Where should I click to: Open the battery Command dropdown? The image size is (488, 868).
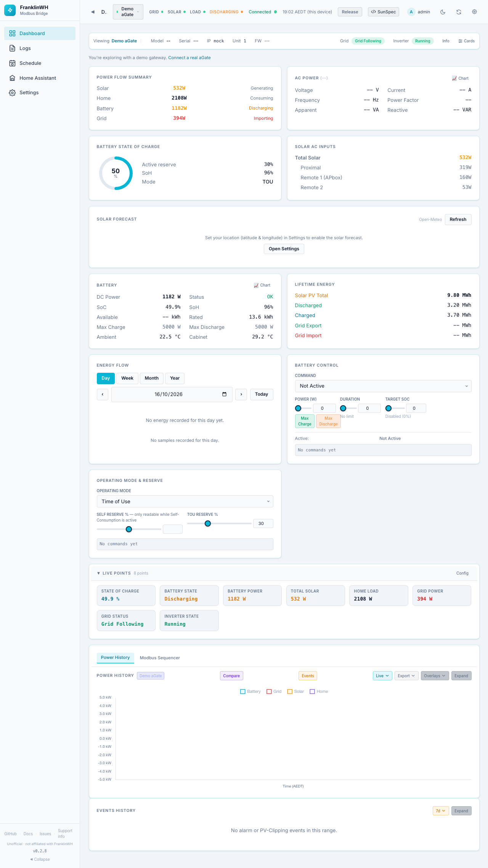[383, 386]
